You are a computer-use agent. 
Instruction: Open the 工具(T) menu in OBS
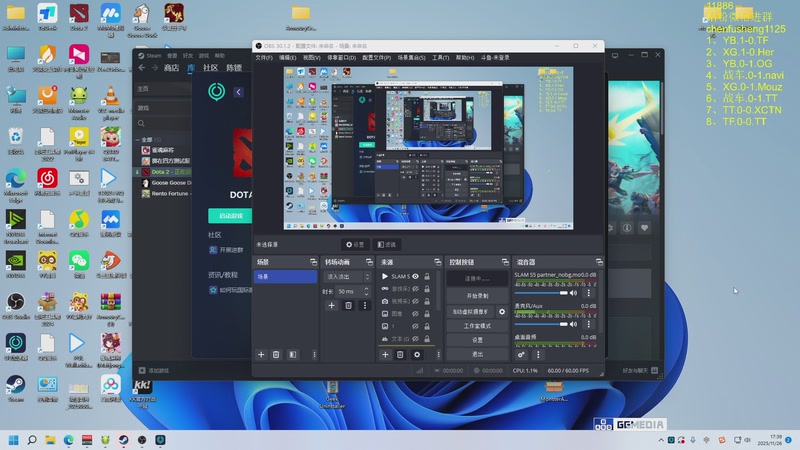point(440,58)
